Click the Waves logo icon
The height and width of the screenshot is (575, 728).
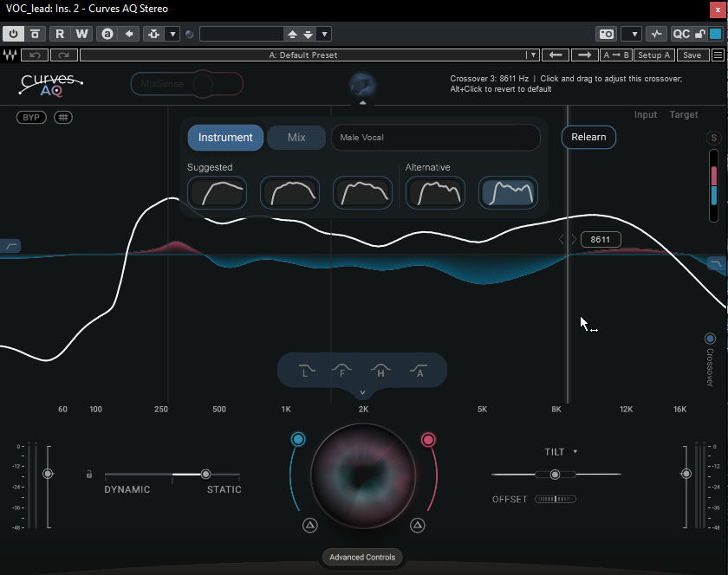[x=10, y=55]
